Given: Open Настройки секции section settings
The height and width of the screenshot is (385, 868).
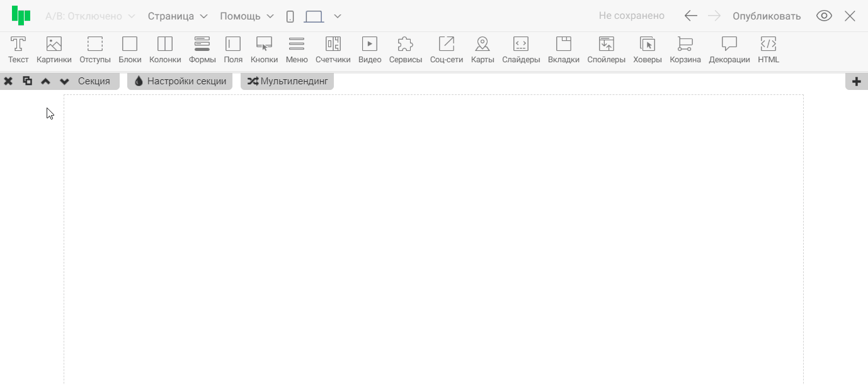Looking at the screenshot, I should click(180, 81).
